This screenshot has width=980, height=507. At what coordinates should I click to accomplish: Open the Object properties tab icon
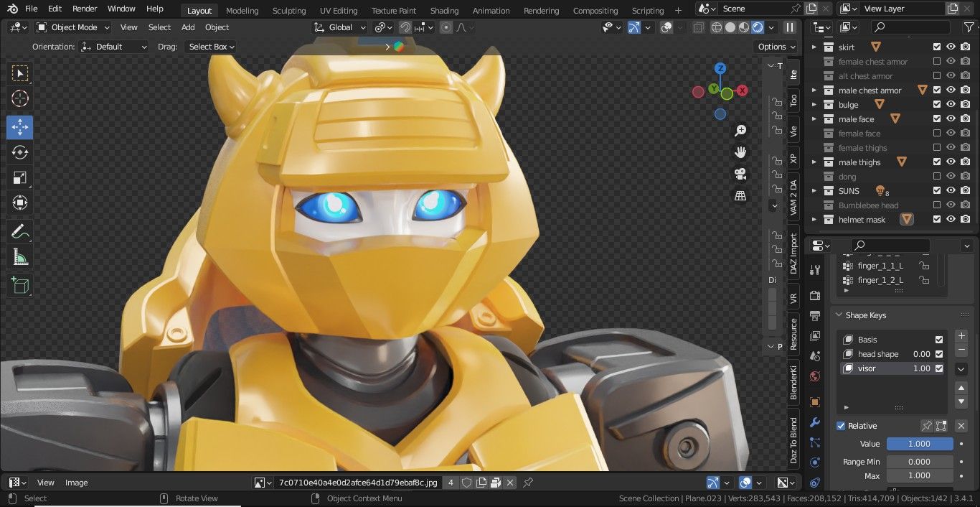coord(814,402)
